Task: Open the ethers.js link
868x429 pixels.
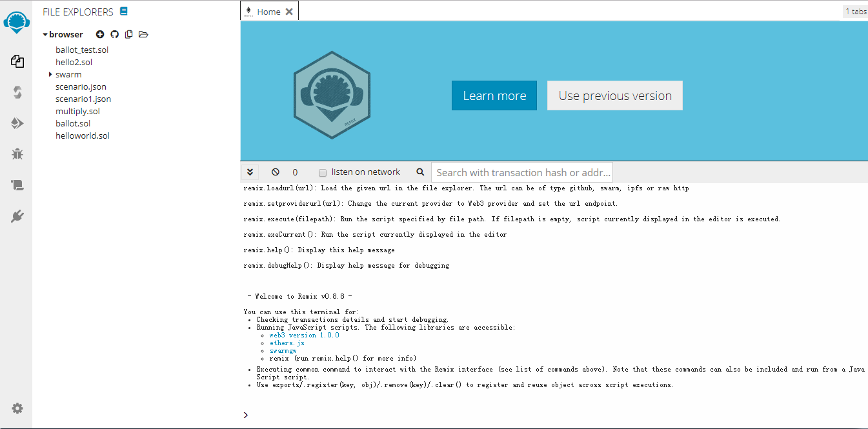Action: pyautogui.click(x=287, y=343)
